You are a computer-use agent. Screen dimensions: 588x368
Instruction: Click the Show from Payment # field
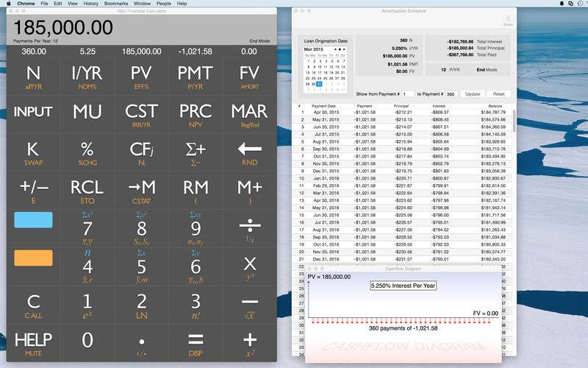pos(408,94)
